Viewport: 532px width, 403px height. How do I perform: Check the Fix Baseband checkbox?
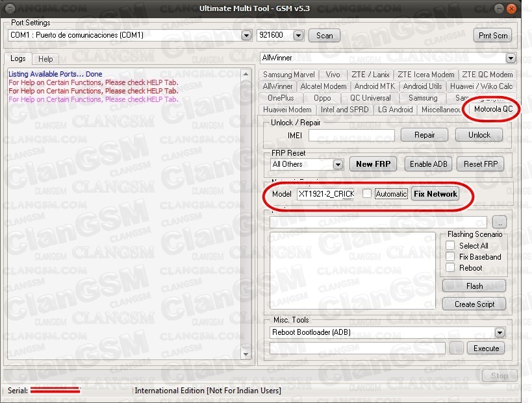click(x=450, y=256)
